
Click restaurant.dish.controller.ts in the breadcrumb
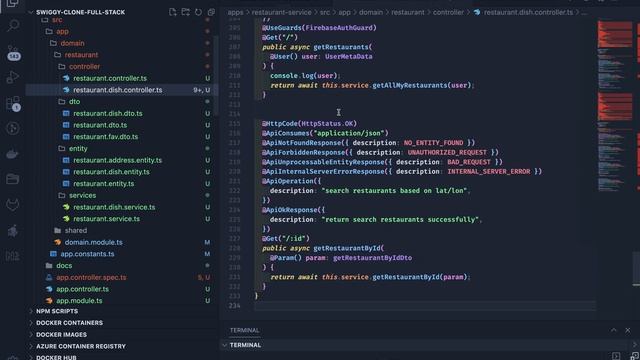tap(528, 12)
